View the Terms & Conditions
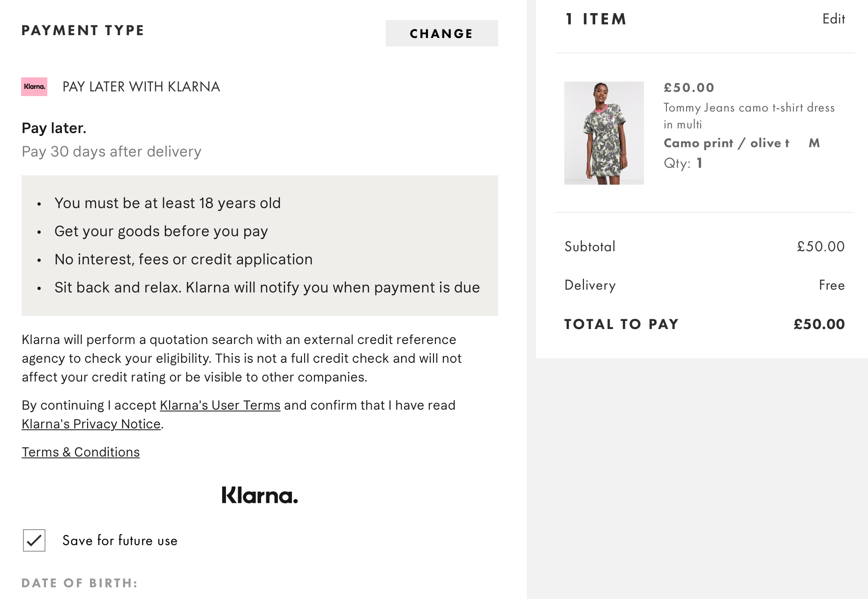The width and height of the screenshot is (868, 599). coord(80,452)
